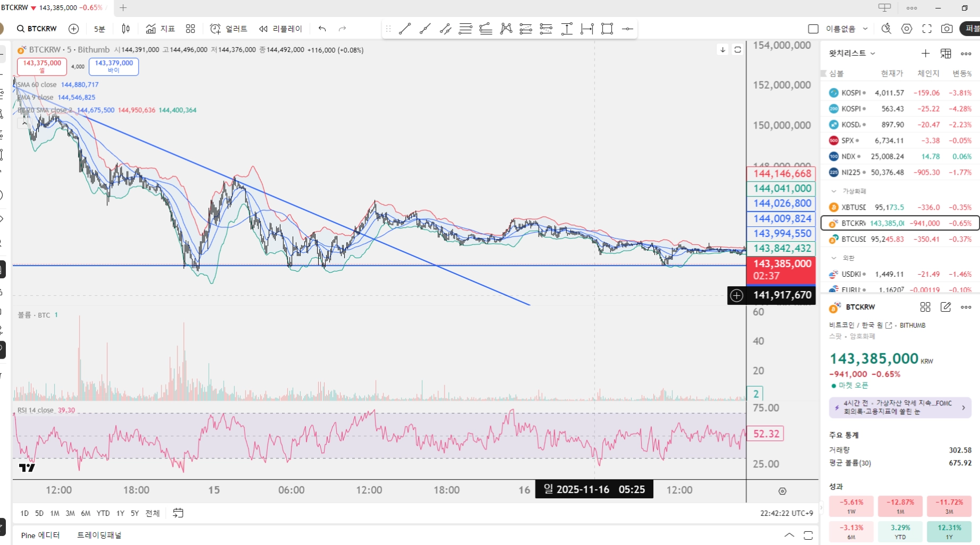980x545 pixels.
Task: Open the candlestick chart style menu
Action: [x=126, y=29]
